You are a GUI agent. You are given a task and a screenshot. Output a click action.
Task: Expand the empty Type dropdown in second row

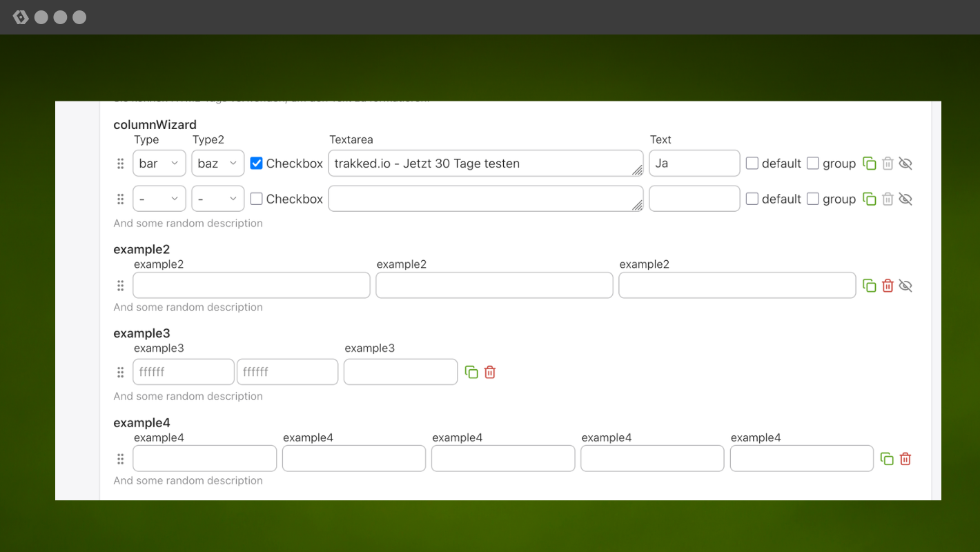click(159, 199)
